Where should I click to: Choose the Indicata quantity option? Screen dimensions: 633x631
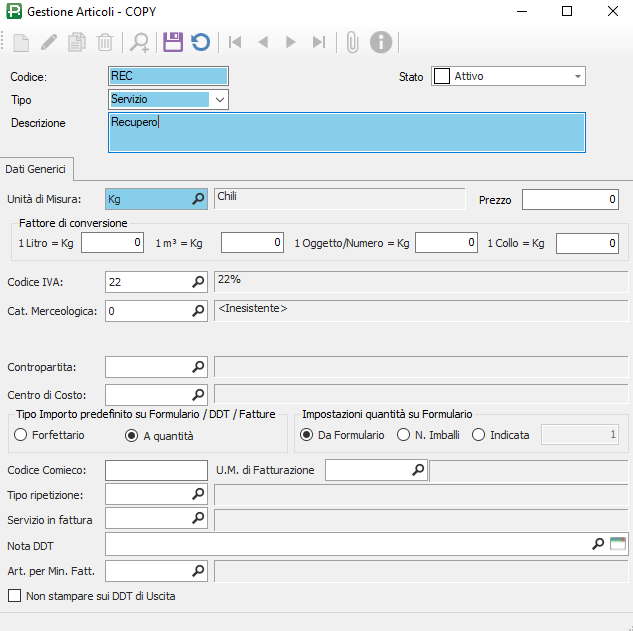pyautogui.click(x=479, y=435)
